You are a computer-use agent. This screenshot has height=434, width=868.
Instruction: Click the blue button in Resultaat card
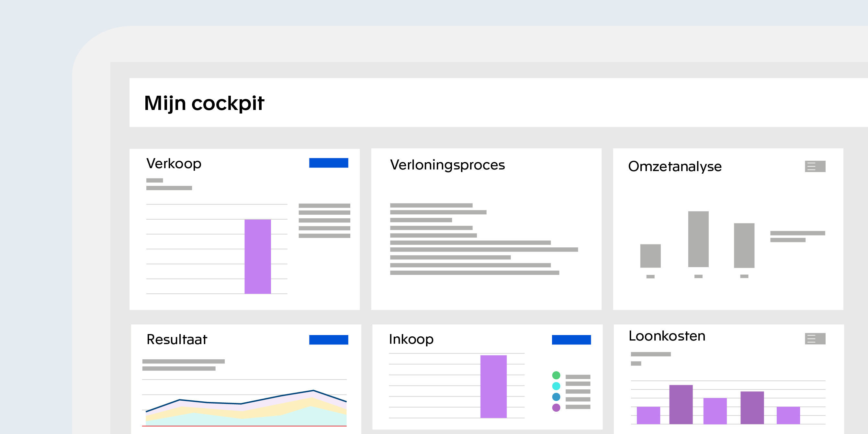coord(329,340)
